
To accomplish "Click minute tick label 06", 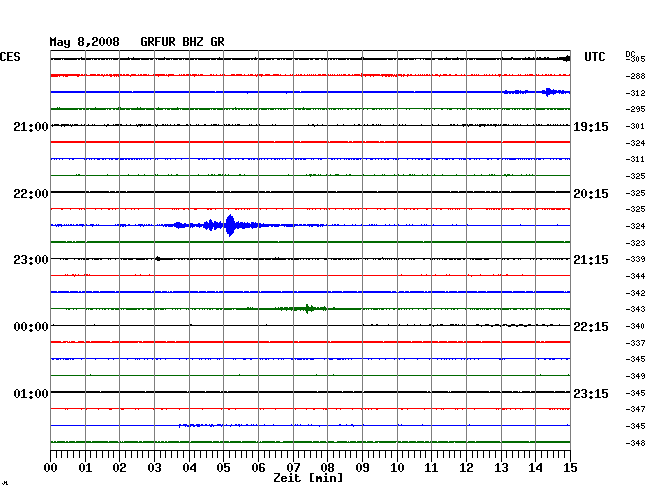I will click(258, 468).
